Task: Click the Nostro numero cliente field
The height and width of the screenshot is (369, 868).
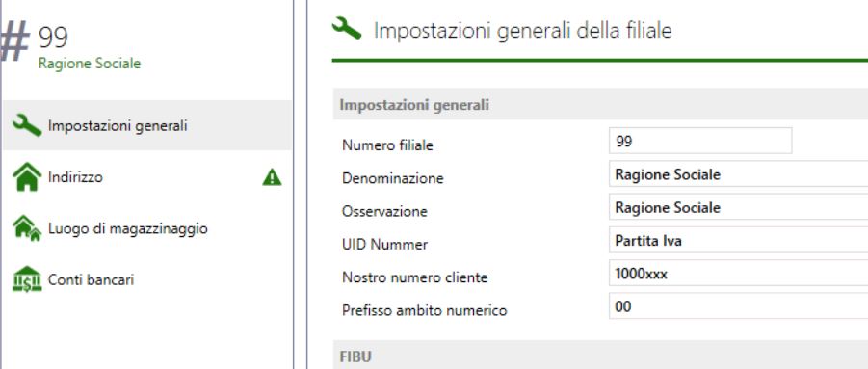Action: [739, 274]
